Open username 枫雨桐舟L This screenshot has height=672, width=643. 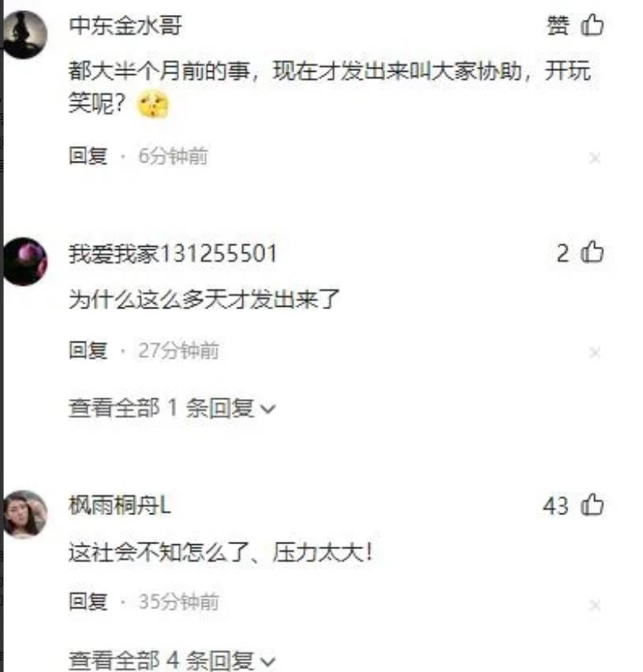[x=120, y=505]
